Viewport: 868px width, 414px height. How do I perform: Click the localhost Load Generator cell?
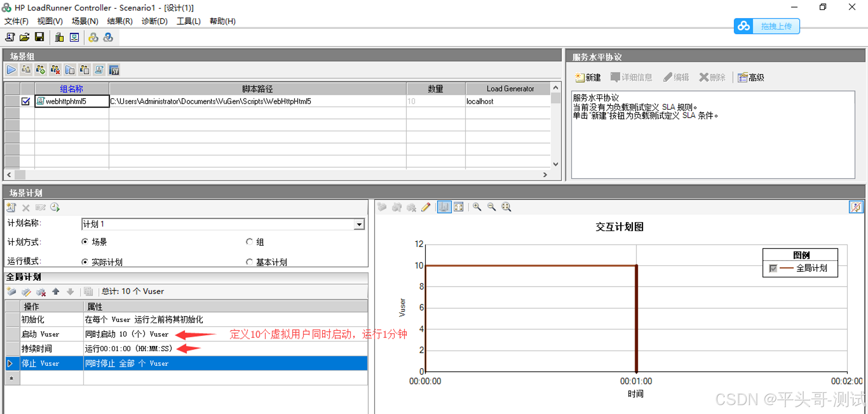point(508,101)
